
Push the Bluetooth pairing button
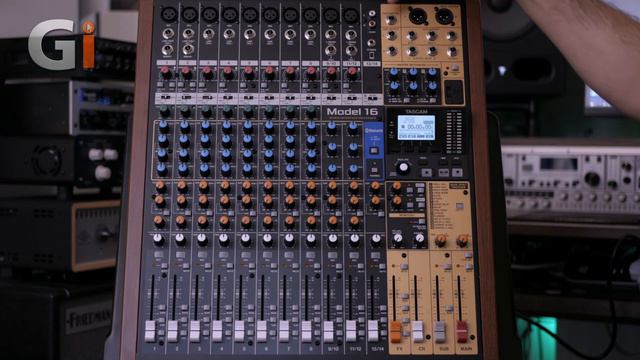[374, 151]
